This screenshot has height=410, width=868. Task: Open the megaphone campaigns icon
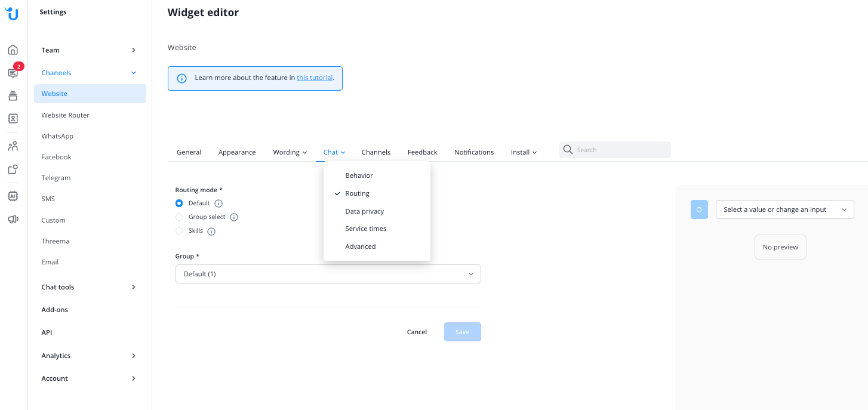tap(13, 219)
